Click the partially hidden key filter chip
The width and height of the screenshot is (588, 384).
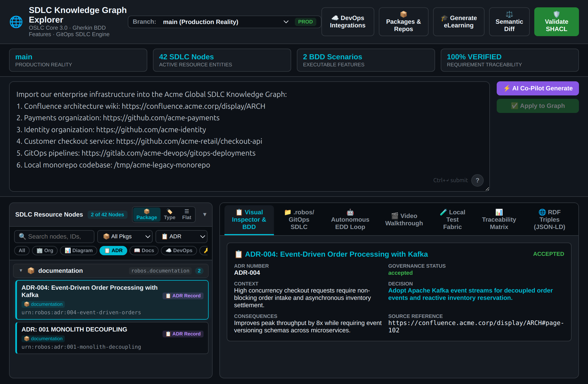[x=204, y=250]
